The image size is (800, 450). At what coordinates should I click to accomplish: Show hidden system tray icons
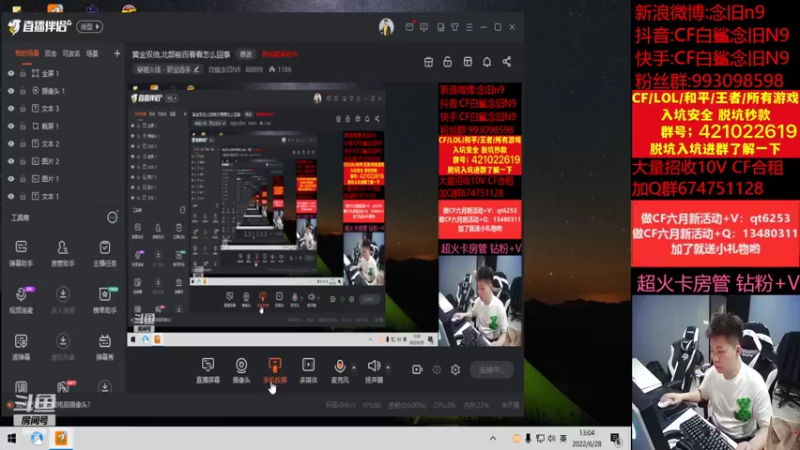(x=492, y=438)
